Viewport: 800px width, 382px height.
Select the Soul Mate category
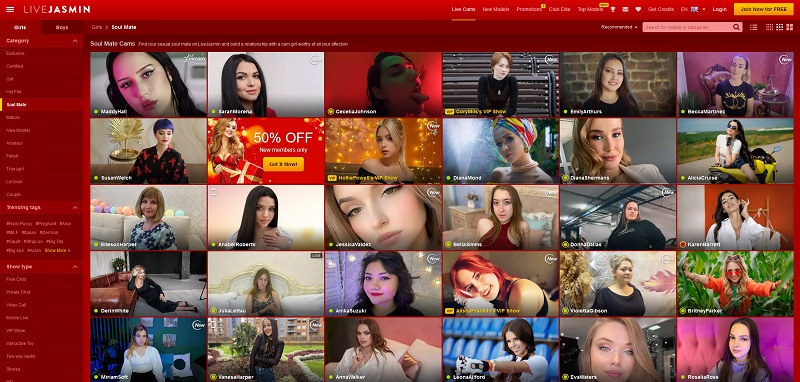[16, 105]
